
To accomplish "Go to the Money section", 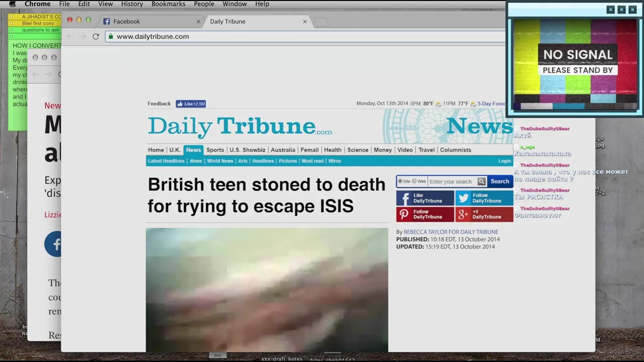I will point(383,150).
